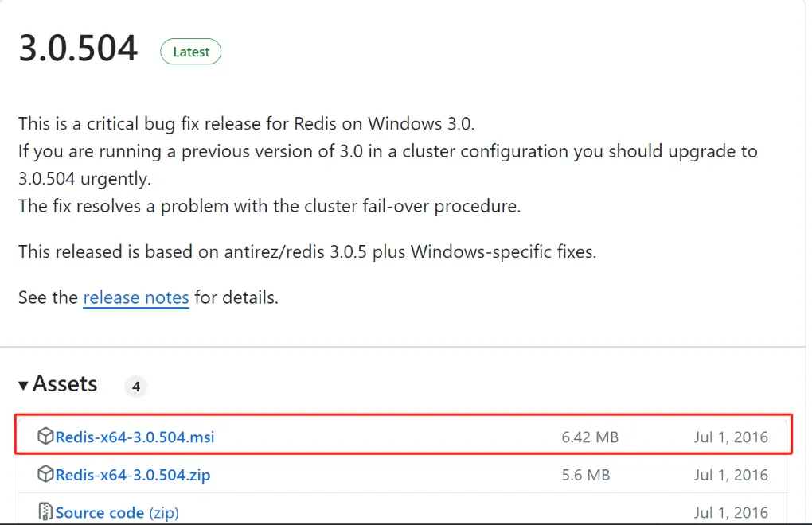The height and width of the screenshot is (525, 812).
Task: Click the package icon beside Redis-x64-3.0.504.msi
Action: [45, 437]
